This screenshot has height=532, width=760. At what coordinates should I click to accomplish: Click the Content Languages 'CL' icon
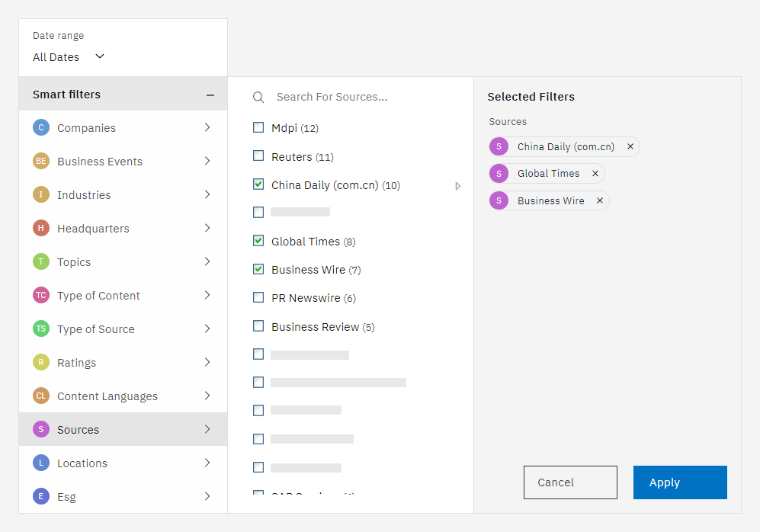click(41, 396)
